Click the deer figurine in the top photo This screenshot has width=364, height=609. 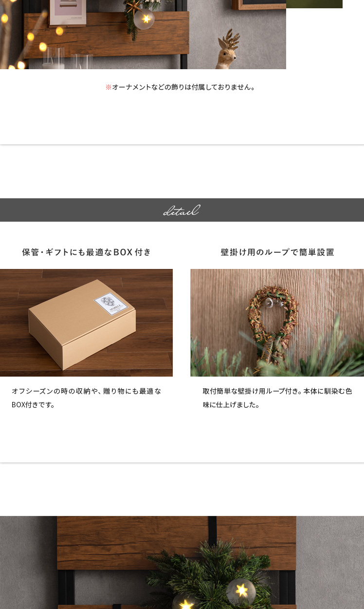(x=226, y=49)
